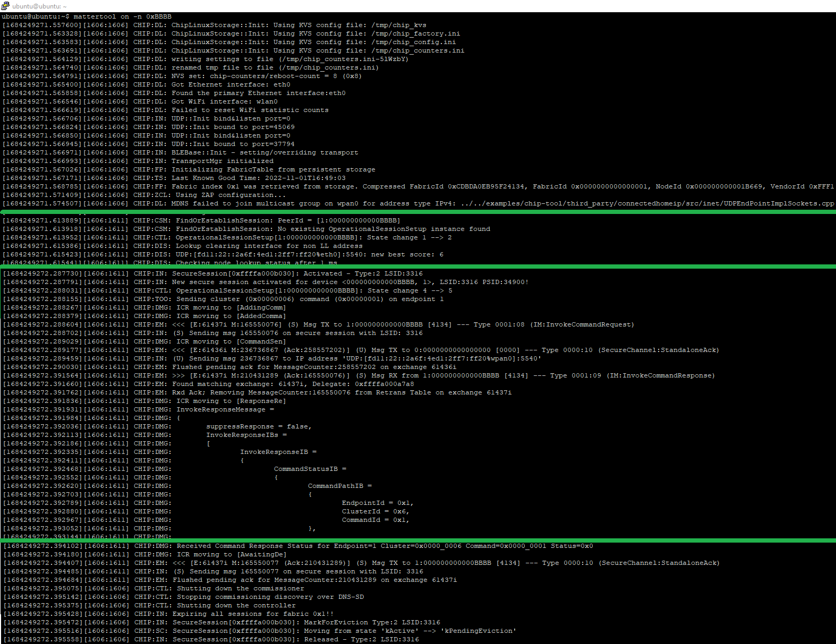Click Received Command Response Status log line
This screenshot has width=836, height=644.
coord(385,546)
